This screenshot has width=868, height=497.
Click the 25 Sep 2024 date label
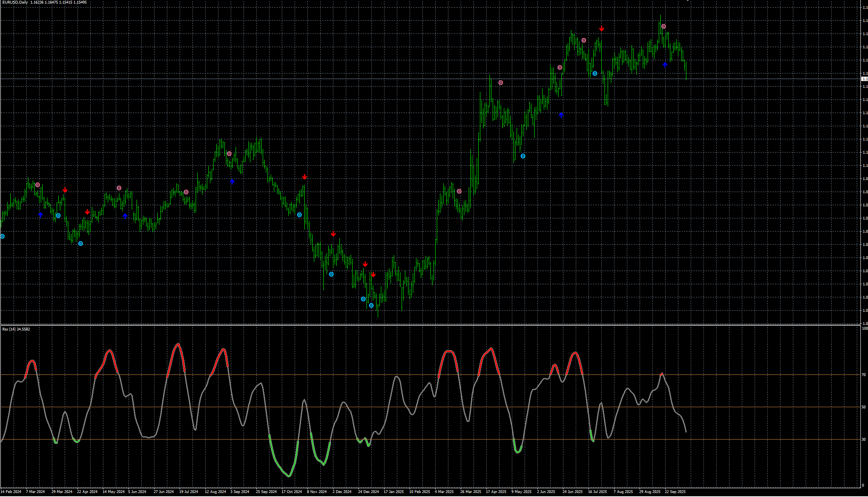click(x=266, y=492)
